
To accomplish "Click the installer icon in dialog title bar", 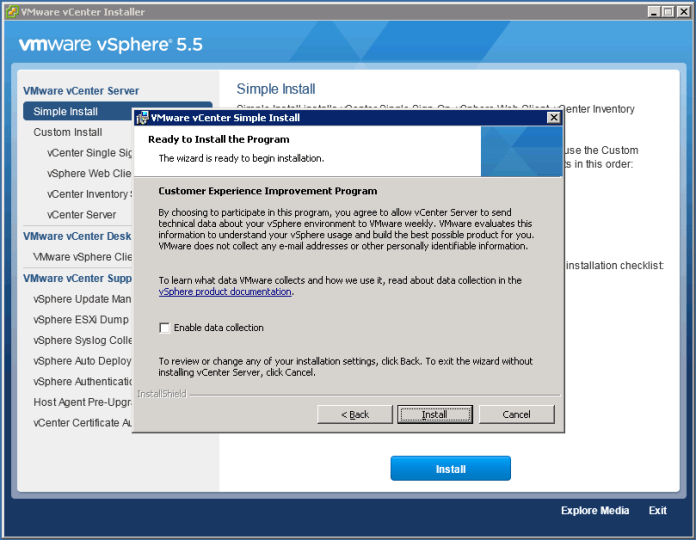I will click(142, 118).
